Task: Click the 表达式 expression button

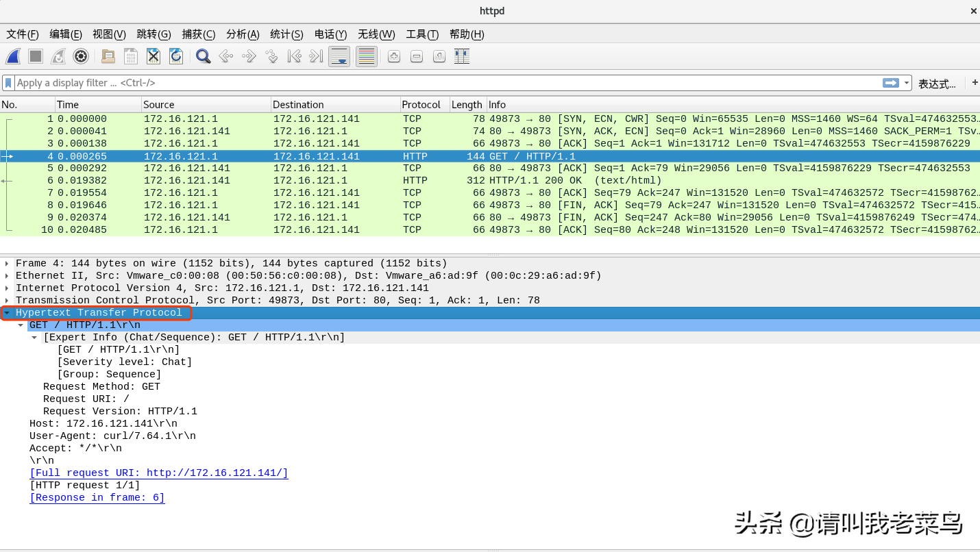Action: point(937,84)
